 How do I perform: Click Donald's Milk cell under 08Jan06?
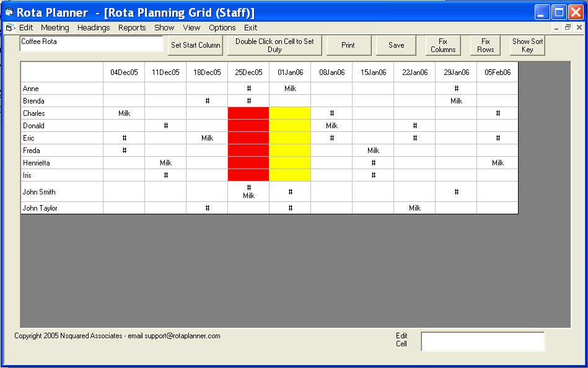[x=332, y=126]
